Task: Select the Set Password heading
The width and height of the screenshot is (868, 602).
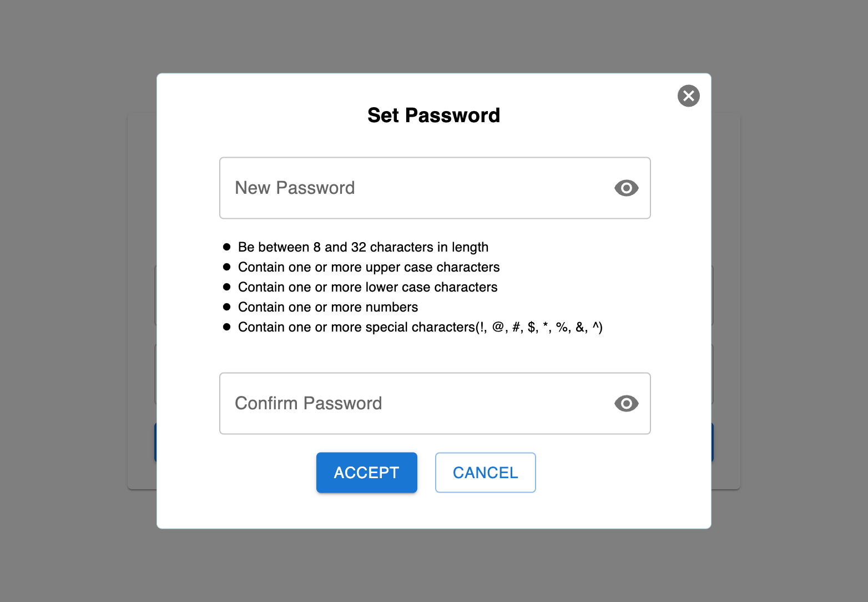Action: 433,115
